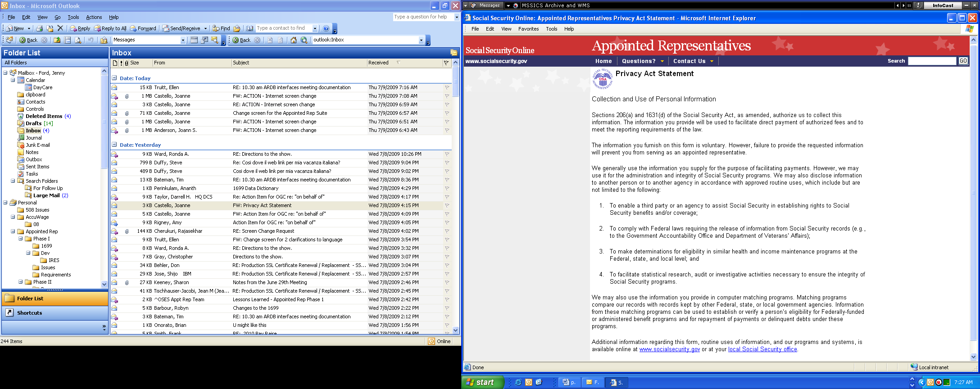This screenshot has height=389, width=980.
Task: Click the Inbox message list scrollbar
Action: click(x=455, y=196)
